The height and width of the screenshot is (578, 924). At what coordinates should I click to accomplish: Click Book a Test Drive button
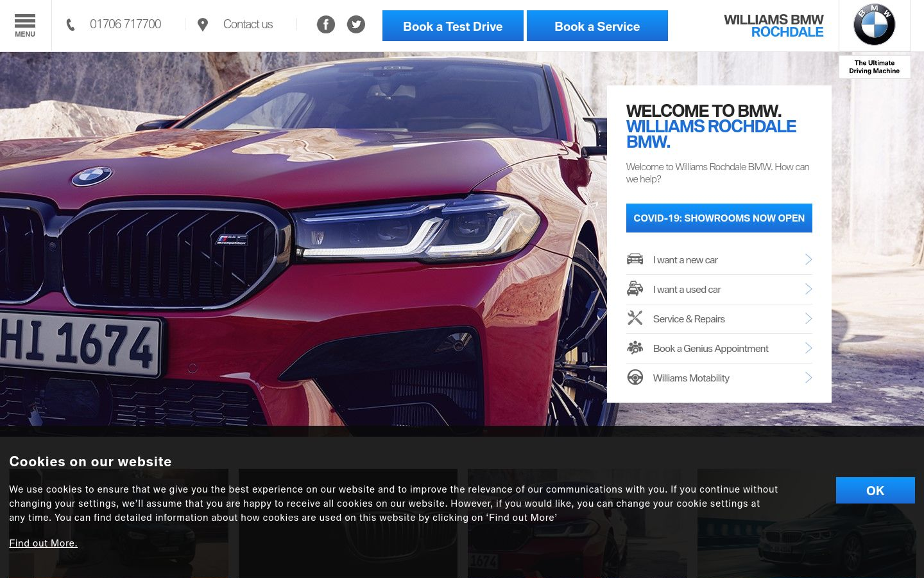tap(453, 26)
